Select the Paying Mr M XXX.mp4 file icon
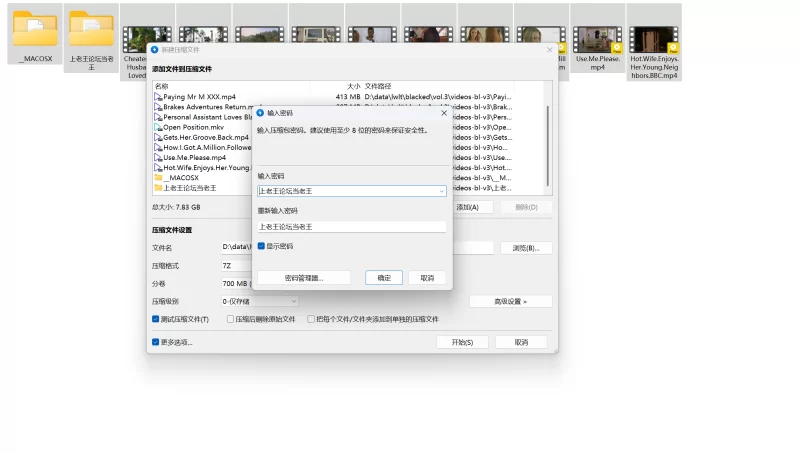 [158, 97]
